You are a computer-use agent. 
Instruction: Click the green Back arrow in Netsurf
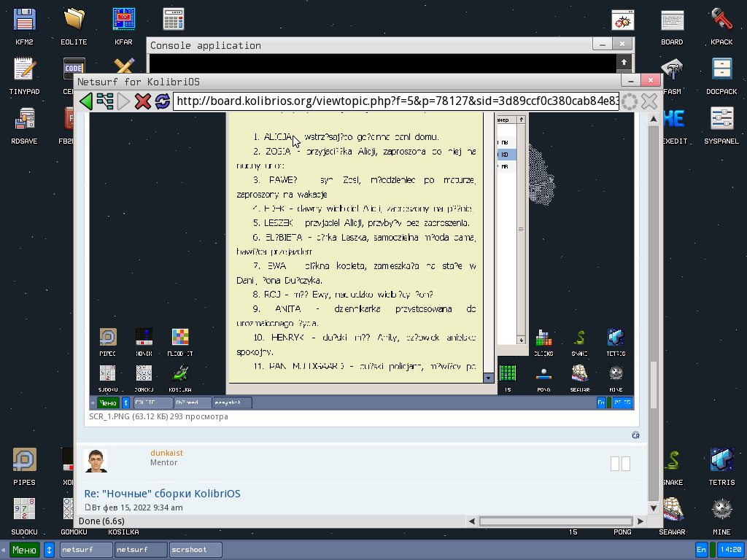pyautogui.click(x=86, y=101)
